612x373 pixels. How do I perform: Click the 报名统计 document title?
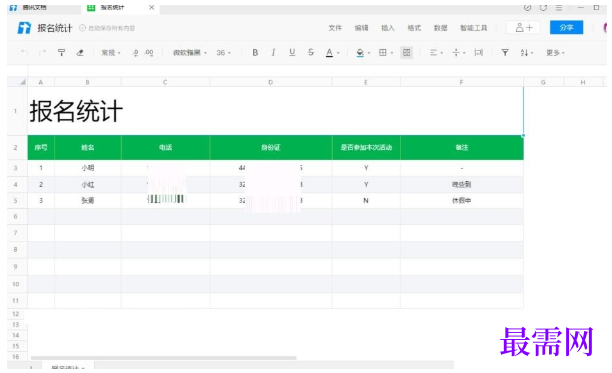click(55, 28)
